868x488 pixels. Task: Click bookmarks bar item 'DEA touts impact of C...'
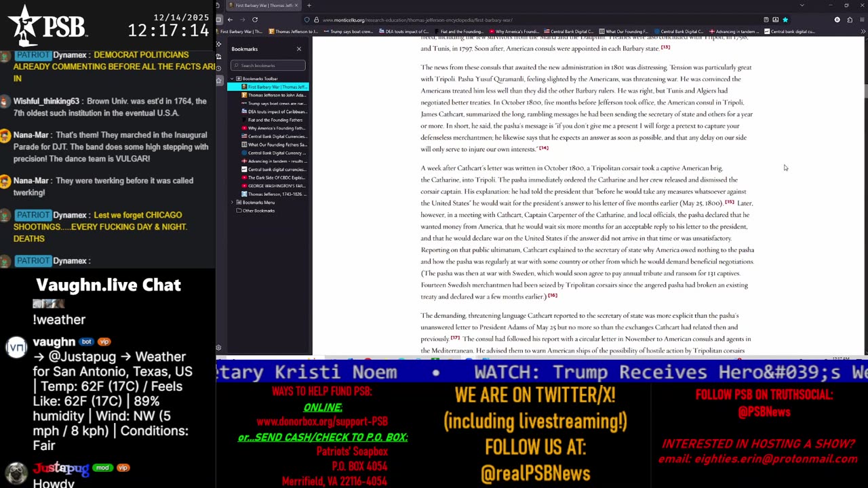[403, 31]
